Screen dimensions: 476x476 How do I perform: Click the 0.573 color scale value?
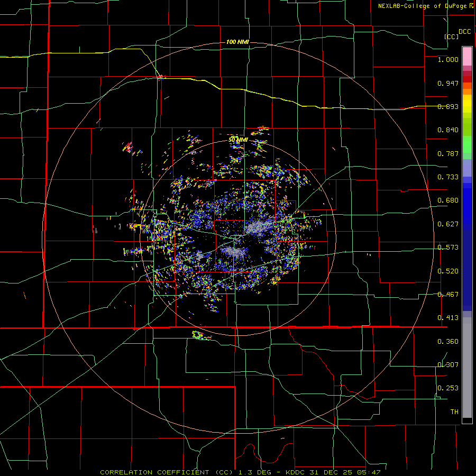pyautogui.click(x=448, y=248)
